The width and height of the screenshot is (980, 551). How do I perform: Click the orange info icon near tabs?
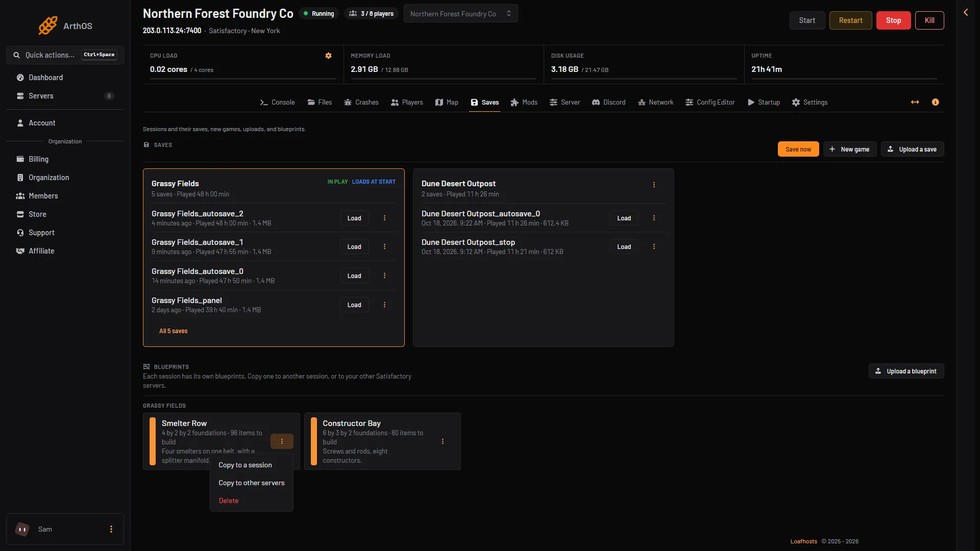(x=935, y=102)
